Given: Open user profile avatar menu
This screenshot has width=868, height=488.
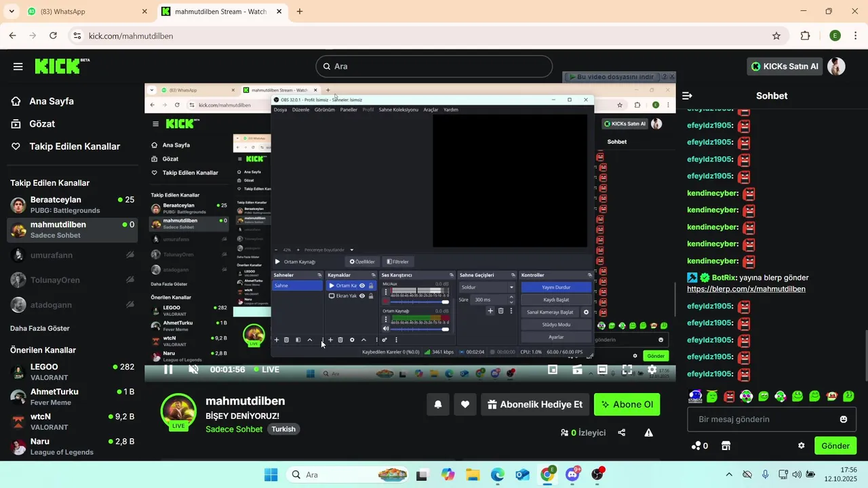Looking at the screenshot, I should (x=836, y=66).
